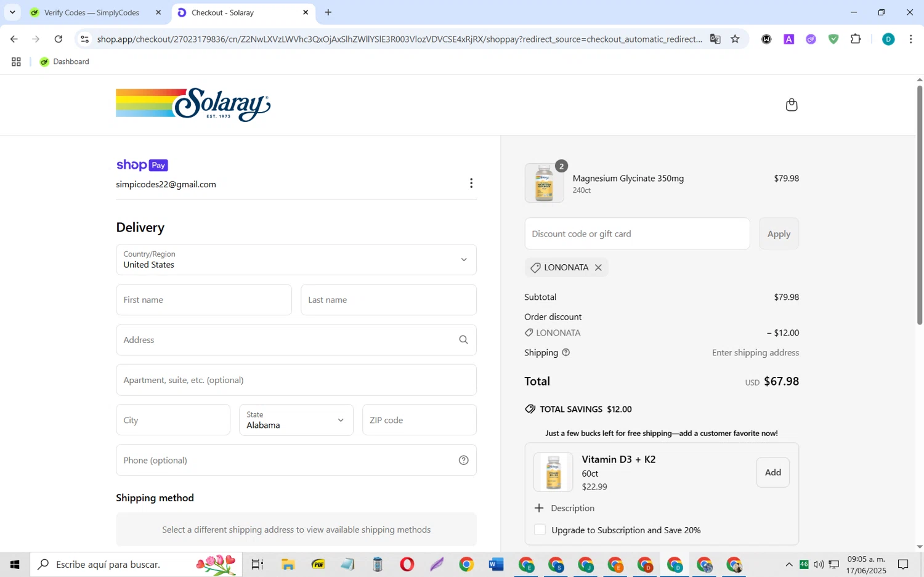Click the phone field help icon
924x577 pixels.
coord(464,460)
